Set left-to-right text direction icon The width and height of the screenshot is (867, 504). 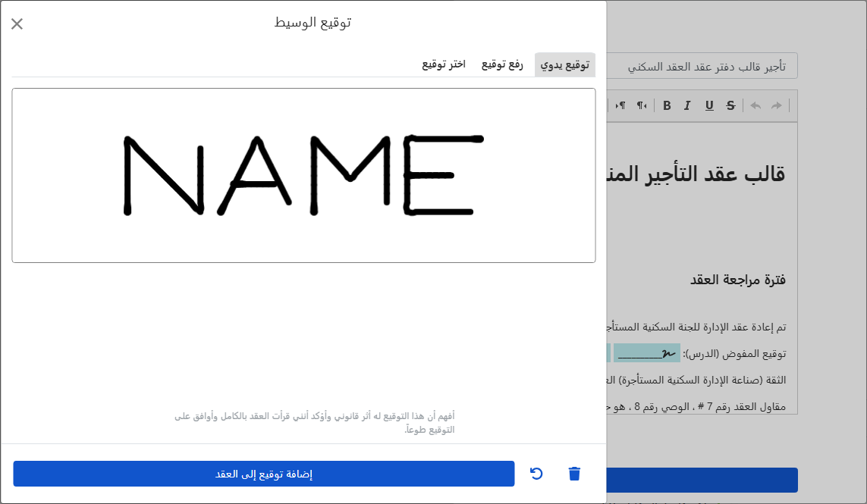click(x=620, y=105)
